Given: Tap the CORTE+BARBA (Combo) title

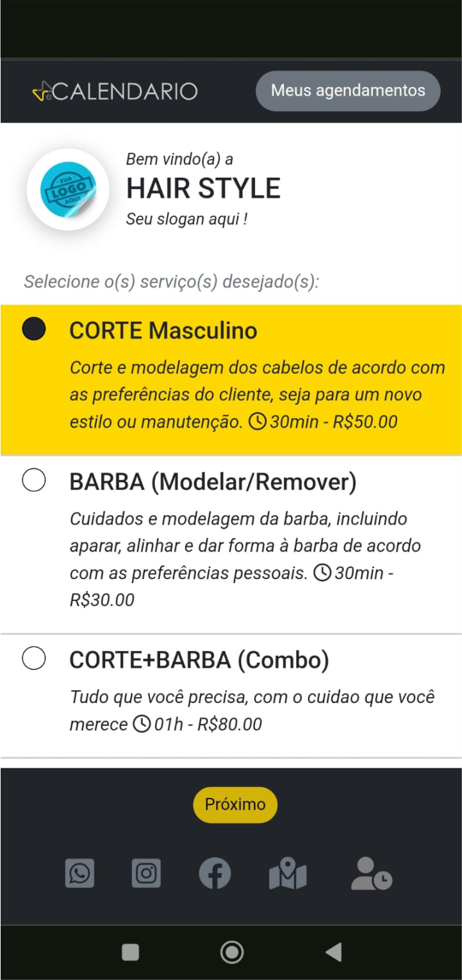Looking at the screenshot, I should (x=199, y=660).
